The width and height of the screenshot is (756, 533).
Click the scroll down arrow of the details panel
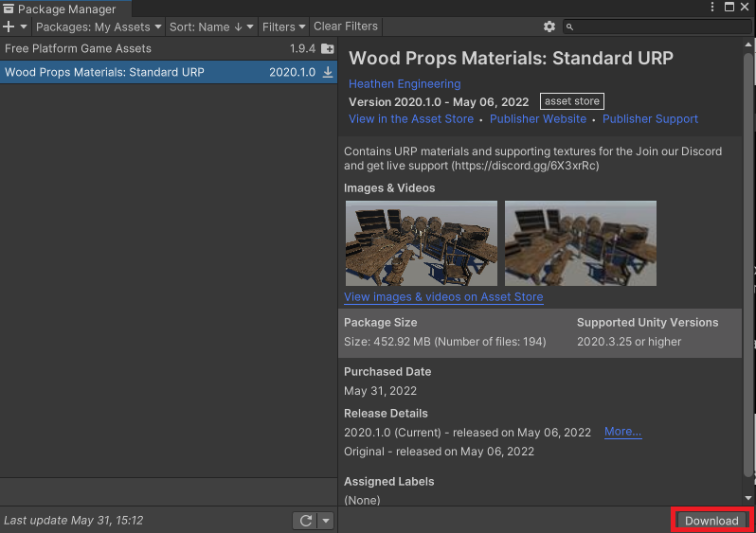tap(748, 498)
